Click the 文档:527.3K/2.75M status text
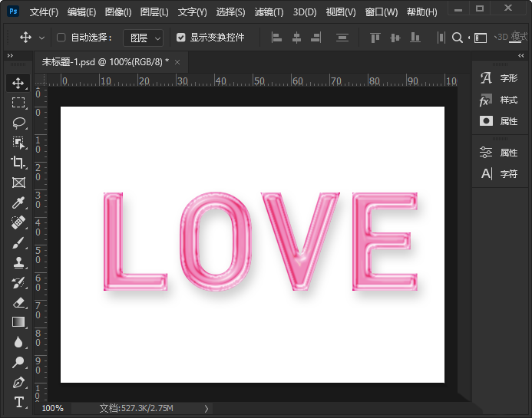 [137, 408]
